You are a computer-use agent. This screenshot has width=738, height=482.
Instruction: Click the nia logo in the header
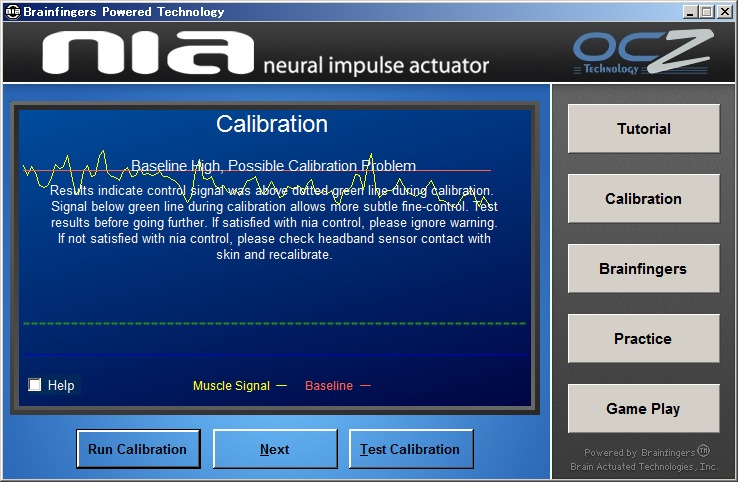148,53
